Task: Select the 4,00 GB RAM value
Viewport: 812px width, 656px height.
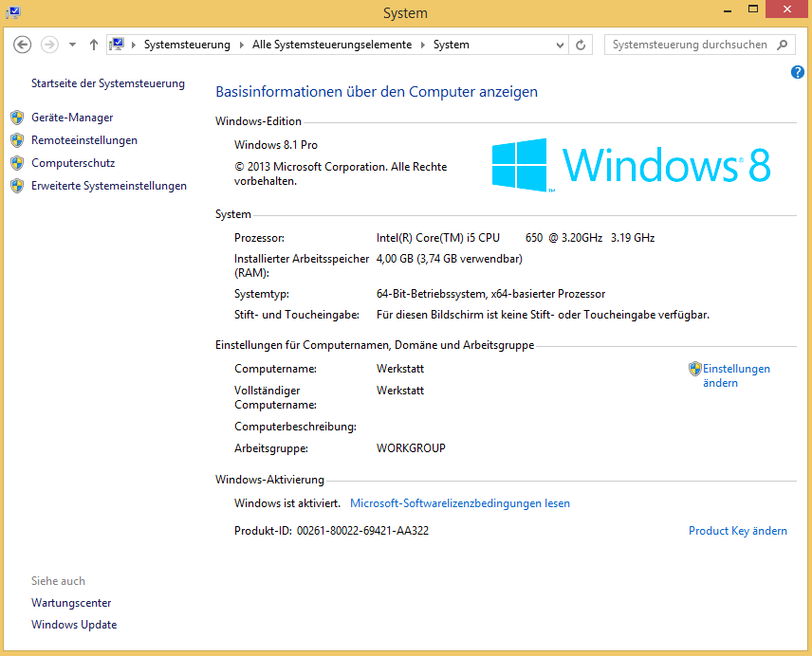Action: pyautogui.click(x=449, y=259)
